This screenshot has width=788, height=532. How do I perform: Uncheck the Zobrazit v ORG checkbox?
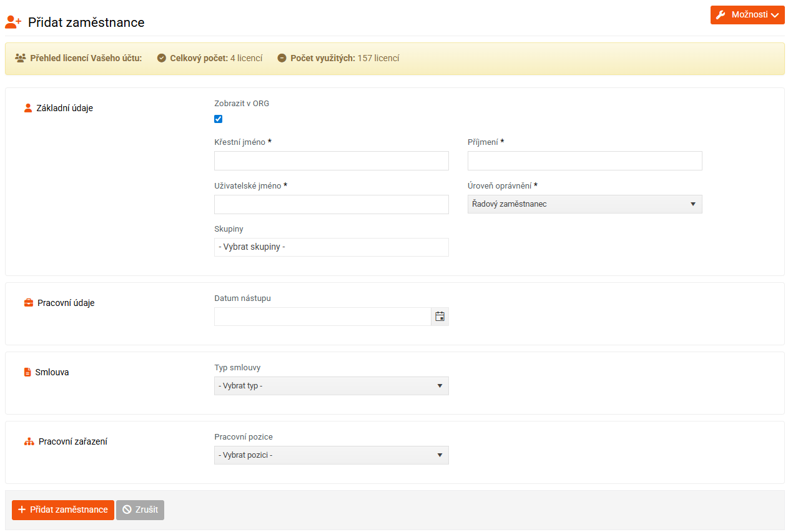coord(219,119)
